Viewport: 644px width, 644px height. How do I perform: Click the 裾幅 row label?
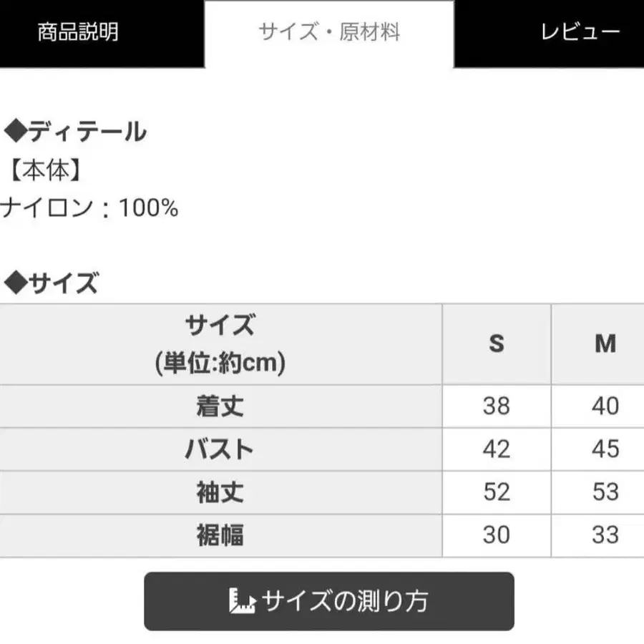(x=220, y=535)
